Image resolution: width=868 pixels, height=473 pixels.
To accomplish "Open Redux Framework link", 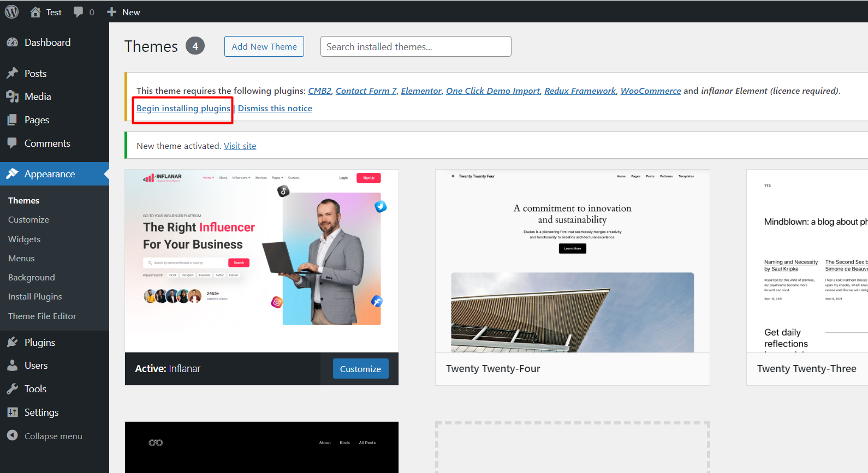I will (x=580, y=91).
